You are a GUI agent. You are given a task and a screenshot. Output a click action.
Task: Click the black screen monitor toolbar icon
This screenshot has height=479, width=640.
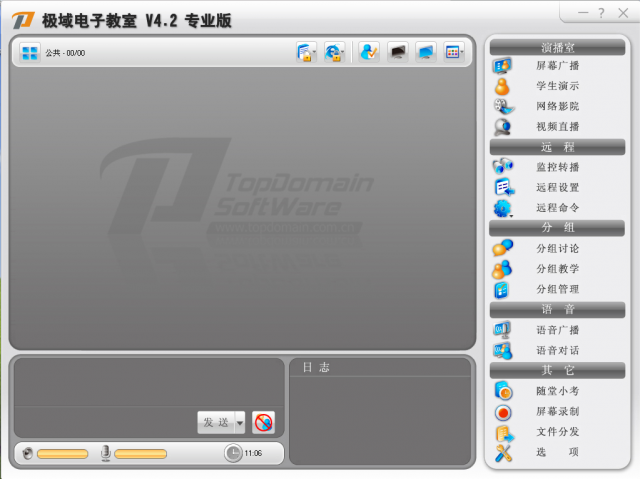(x=398, y=52)
